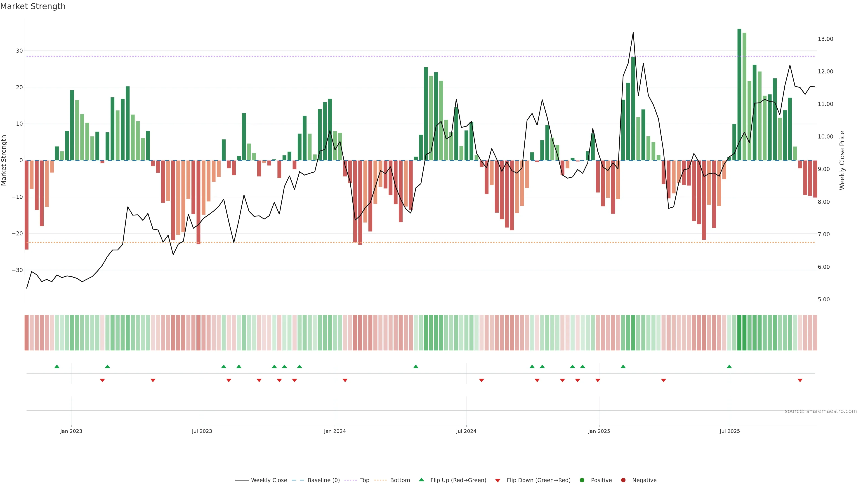Click the first green flip-up triangle marker

click(57, 366)
